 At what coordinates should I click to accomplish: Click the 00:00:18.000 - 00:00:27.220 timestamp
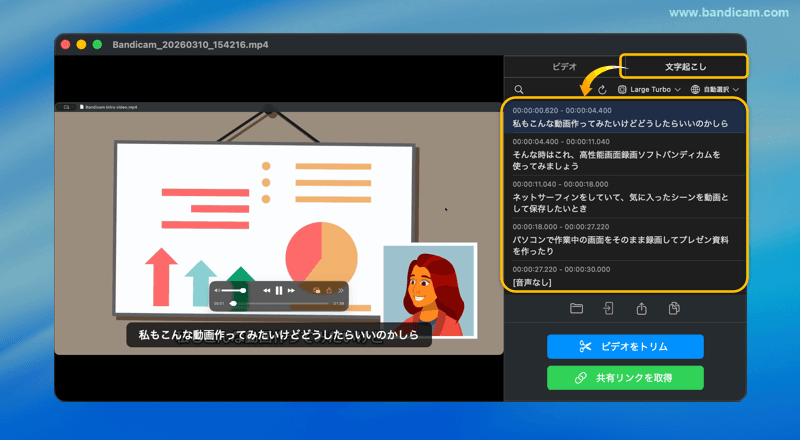point(561,227)
